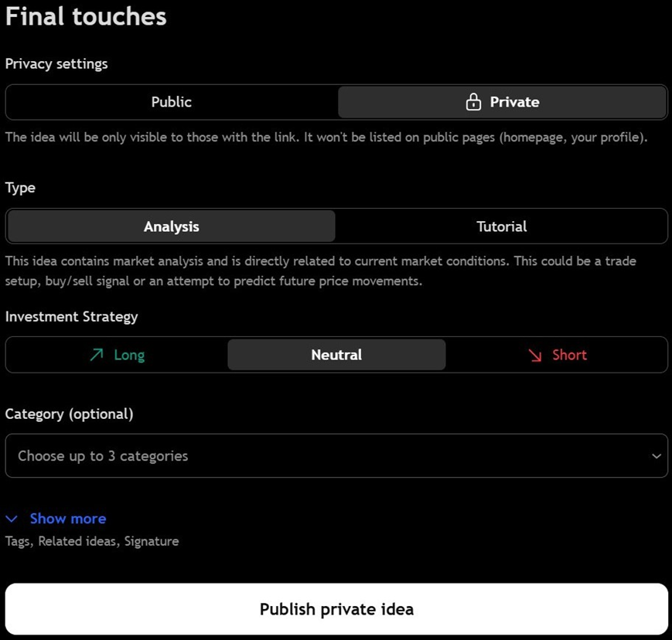The width and height of the screenshot is (672, 640).
Task: Open Choose up to 3 categories box
Action: [336, 456]
